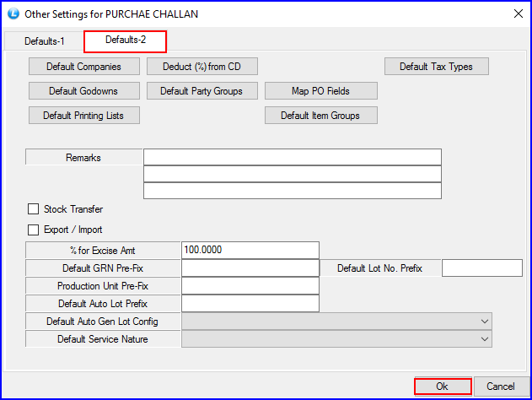532x400 pixels.
Task: Open Default Godowns list
Action: [x=84, y=91]
